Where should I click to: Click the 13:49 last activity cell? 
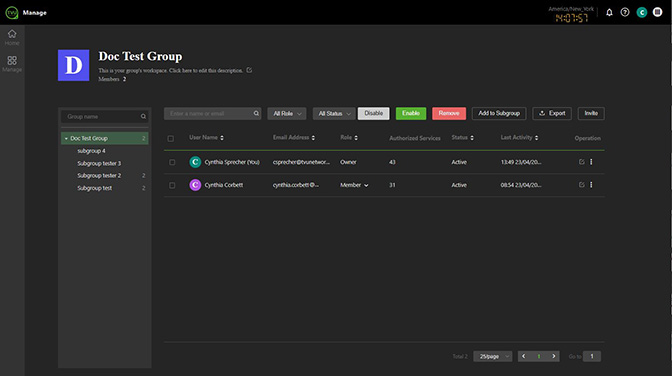(x=521, y=162)
